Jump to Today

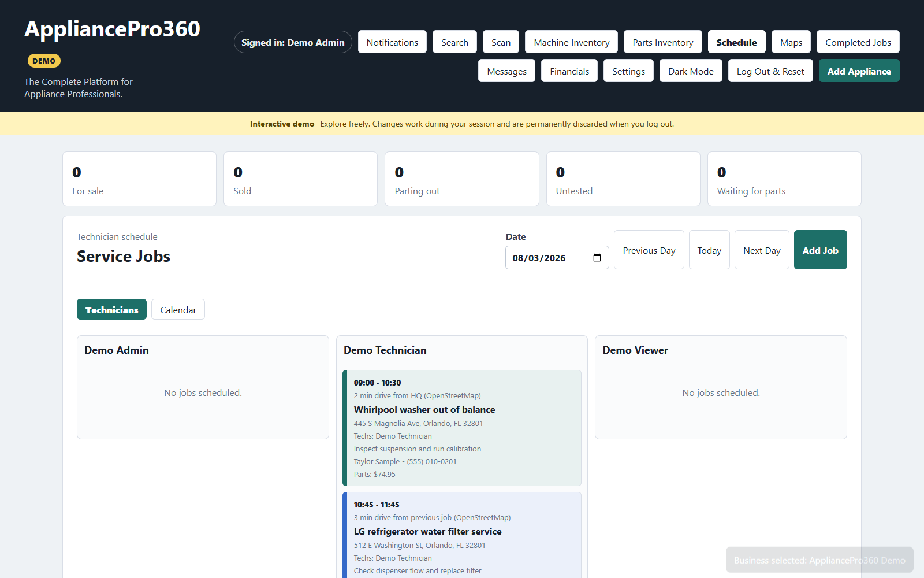(x=709, y=250)
